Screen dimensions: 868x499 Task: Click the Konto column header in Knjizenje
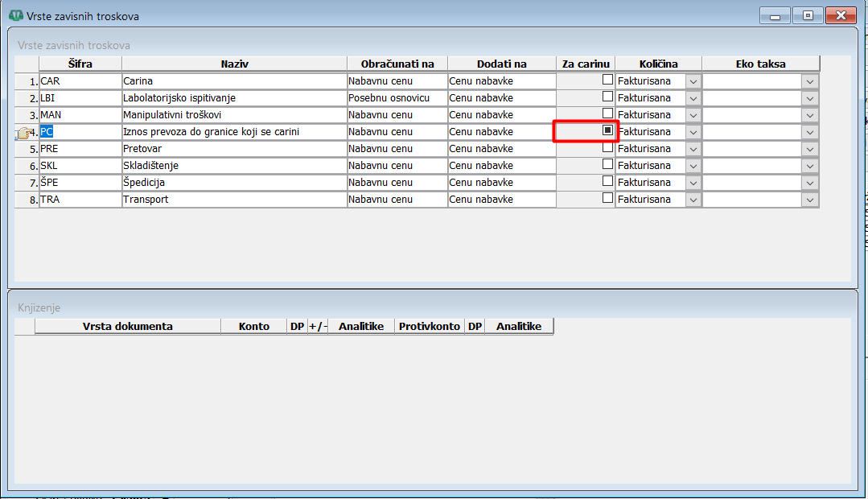coord(254,326)
